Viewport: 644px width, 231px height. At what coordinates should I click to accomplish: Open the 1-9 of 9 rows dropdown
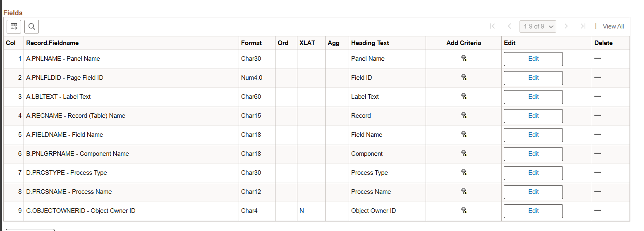point(538,26)
